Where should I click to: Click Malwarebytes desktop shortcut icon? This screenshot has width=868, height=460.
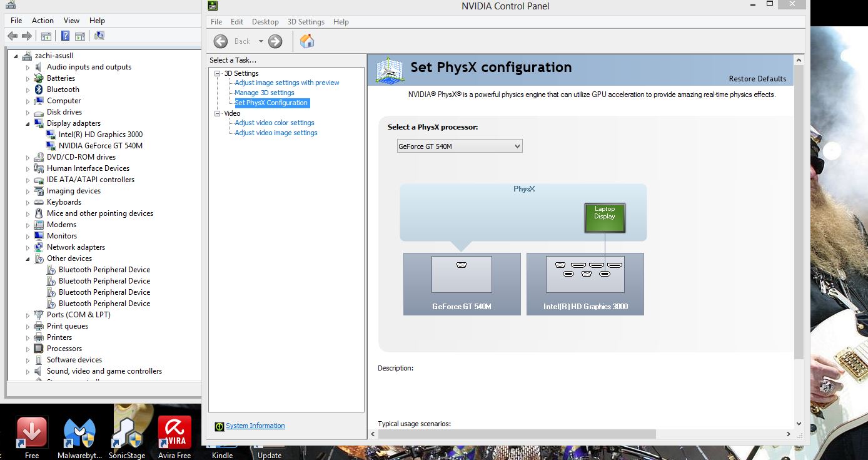(79, 433)
